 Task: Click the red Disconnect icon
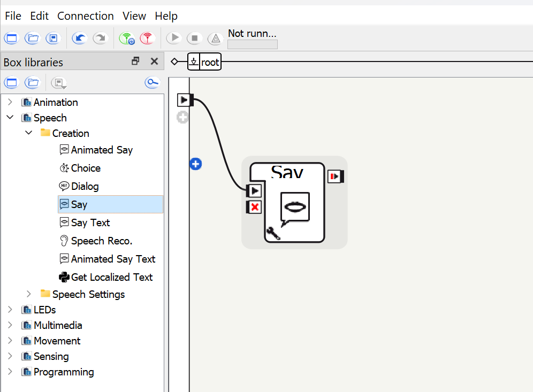pyautogui.click(x=147, y=39)
